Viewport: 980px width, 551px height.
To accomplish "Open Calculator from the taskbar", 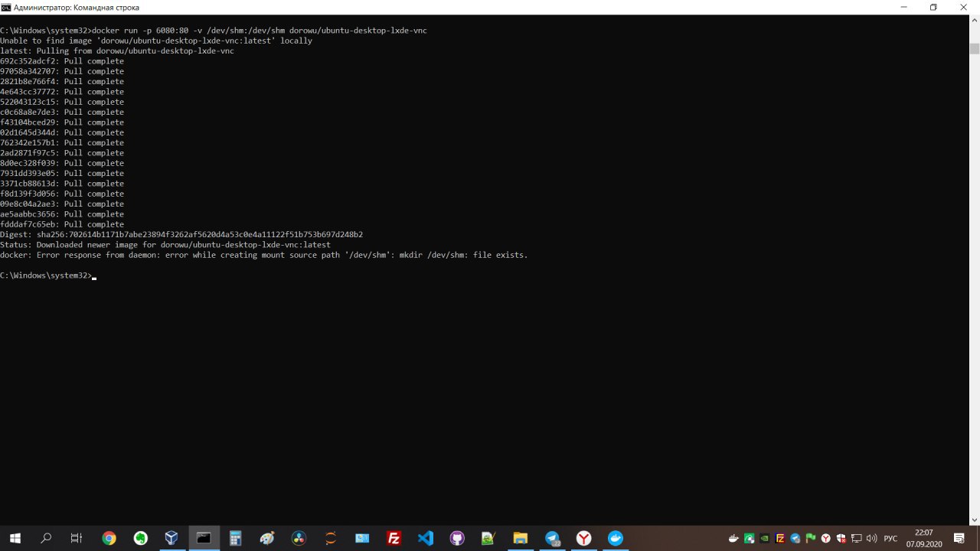I will pyautogui.click(x=236, y=538).
